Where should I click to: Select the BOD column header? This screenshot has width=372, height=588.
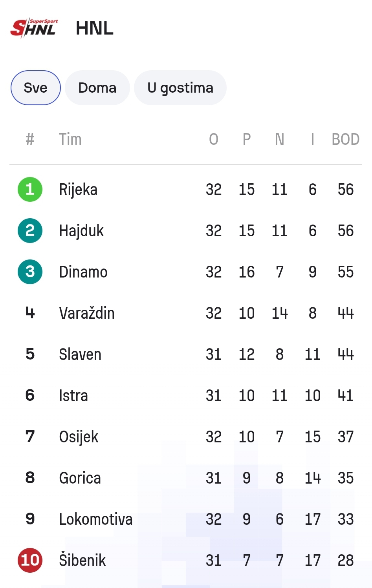[x=346, y=139]
